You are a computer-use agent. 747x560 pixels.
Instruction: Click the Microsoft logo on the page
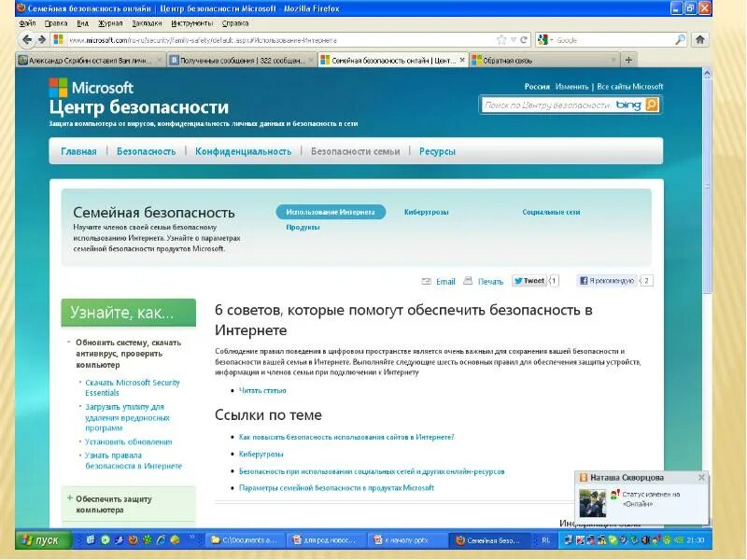point(91,88)
